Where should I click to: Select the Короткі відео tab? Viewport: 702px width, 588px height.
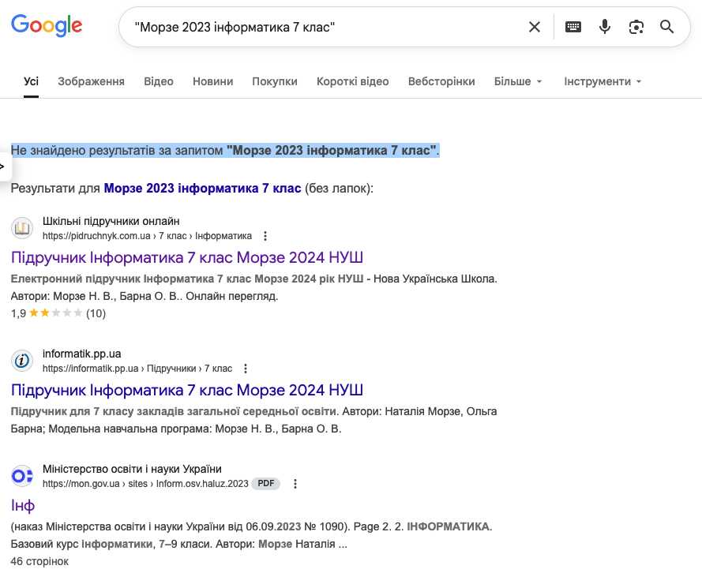pos(352,81)
